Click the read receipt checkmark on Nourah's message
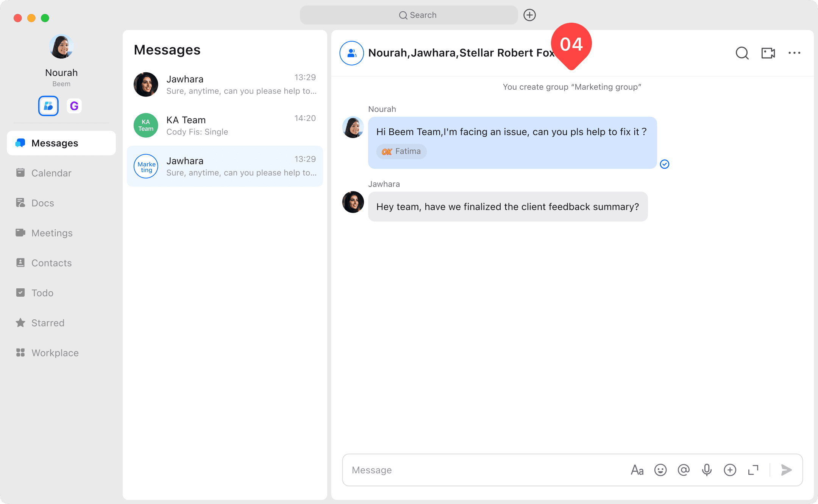The height and width of the screenshot is (504, 818). pyautogui.click(x=665, y=164)
